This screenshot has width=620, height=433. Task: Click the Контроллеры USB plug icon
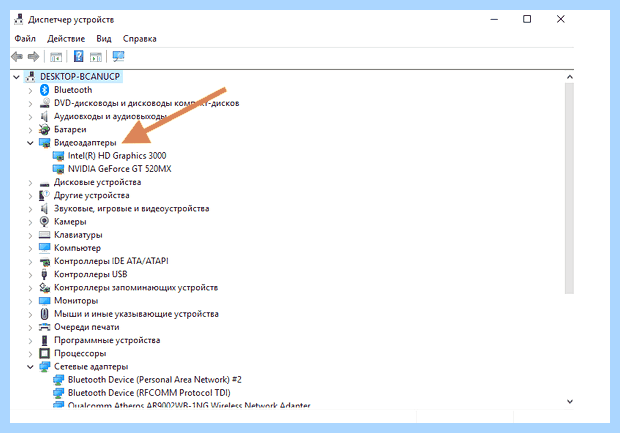[x=44, y=274]
